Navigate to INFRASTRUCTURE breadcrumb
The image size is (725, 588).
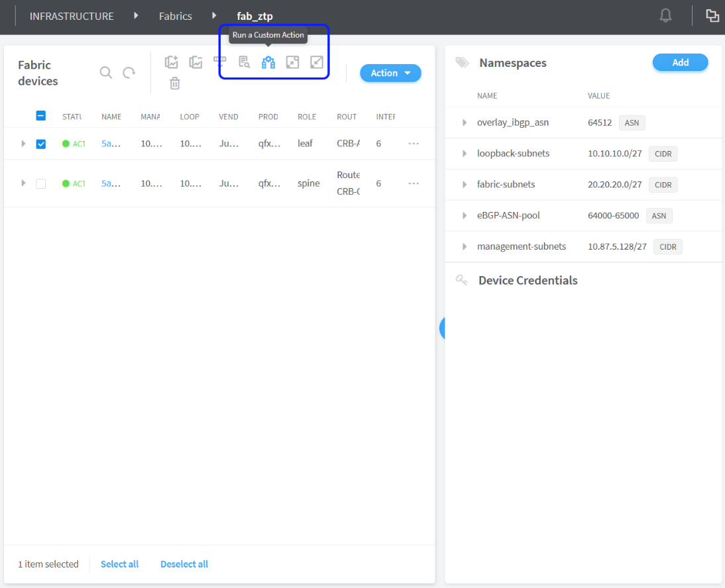point(72,16)
